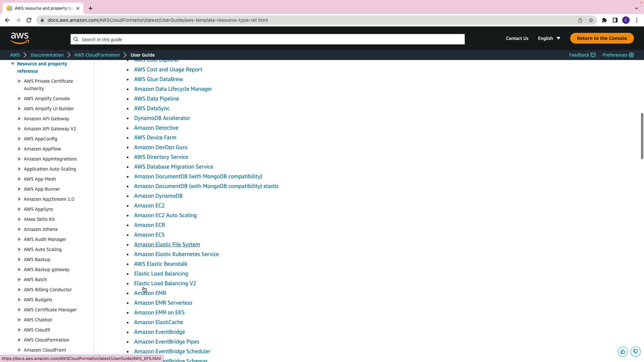Image resolution: width=644 pixels, height=362 pixels.
Task: Click the AWS logo in header
Action: tap(20, 38)
